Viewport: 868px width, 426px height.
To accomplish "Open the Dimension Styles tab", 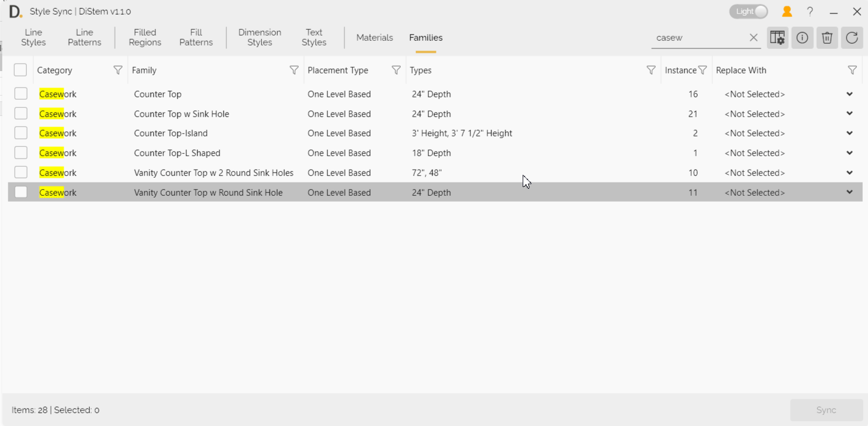I will [x=259, y=37].
